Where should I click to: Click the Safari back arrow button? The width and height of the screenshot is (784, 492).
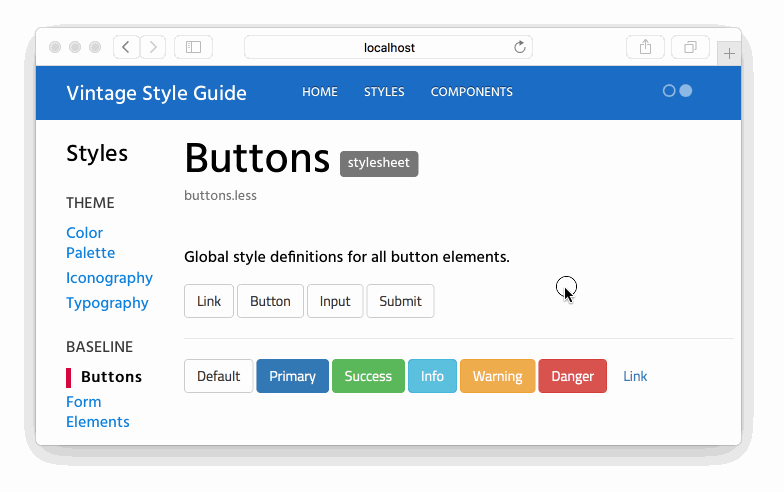[126, 47]
